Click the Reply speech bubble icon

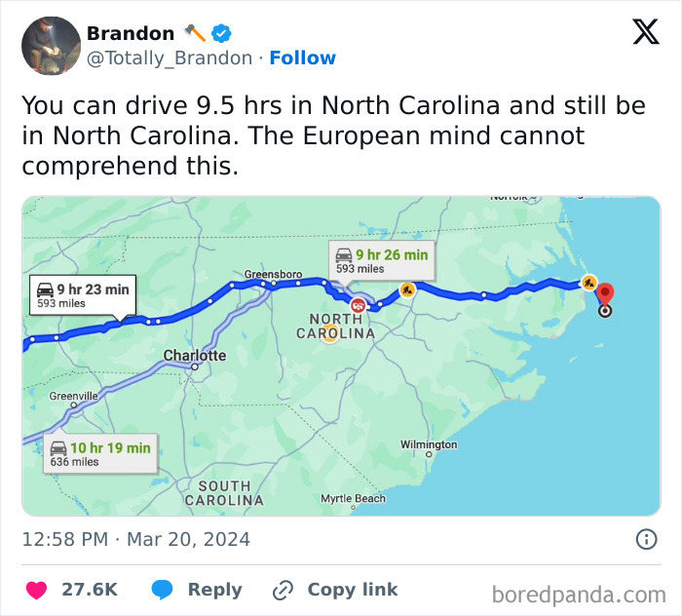click(163, 590)
